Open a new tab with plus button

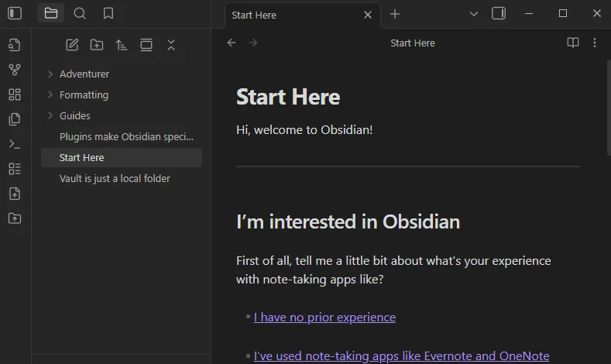coord(395,14)
